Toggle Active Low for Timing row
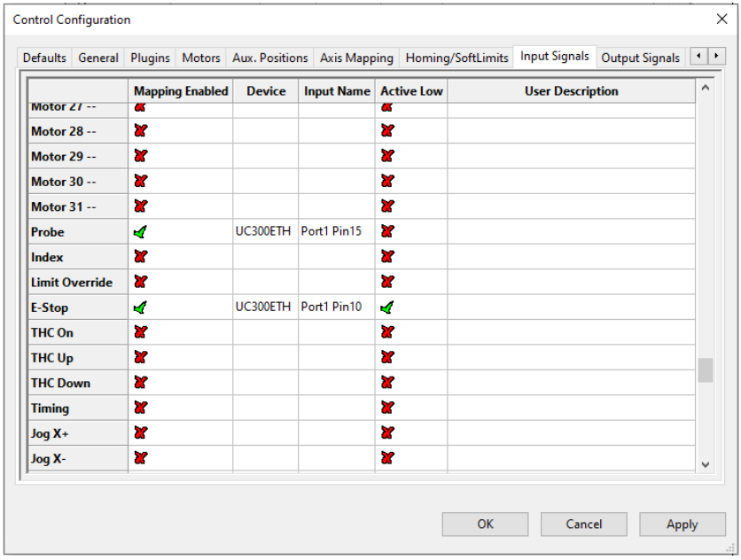741x560 pixels. click(387, 408)
